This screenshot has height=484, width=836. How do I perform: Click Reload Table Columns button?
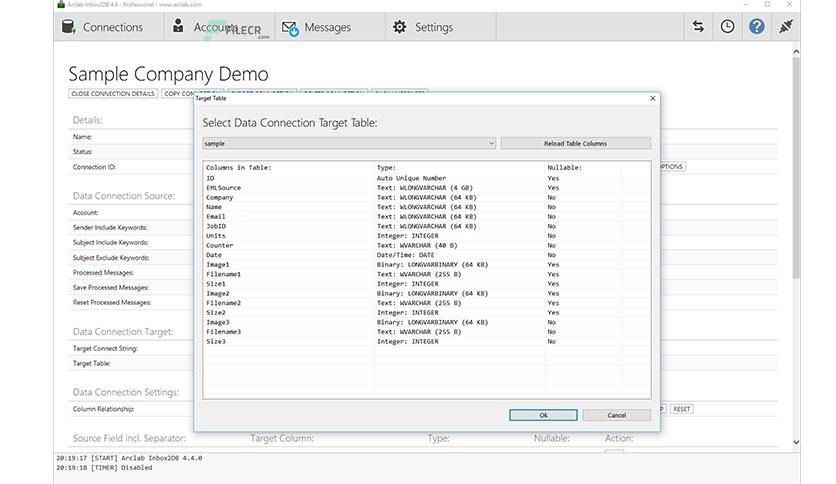pos(575,143)
